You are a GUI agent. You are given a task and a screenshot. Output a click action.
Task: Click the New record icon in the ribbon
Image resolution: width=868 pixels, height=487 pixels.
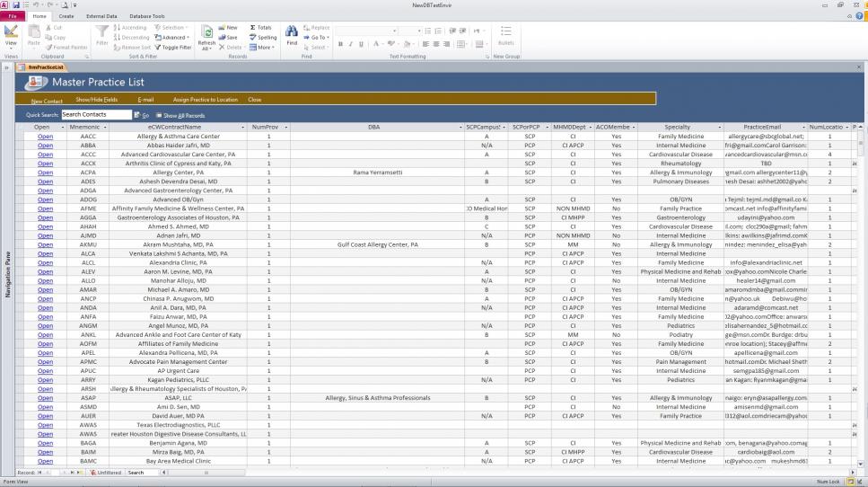pyautogui.click(x=228, y=28)
